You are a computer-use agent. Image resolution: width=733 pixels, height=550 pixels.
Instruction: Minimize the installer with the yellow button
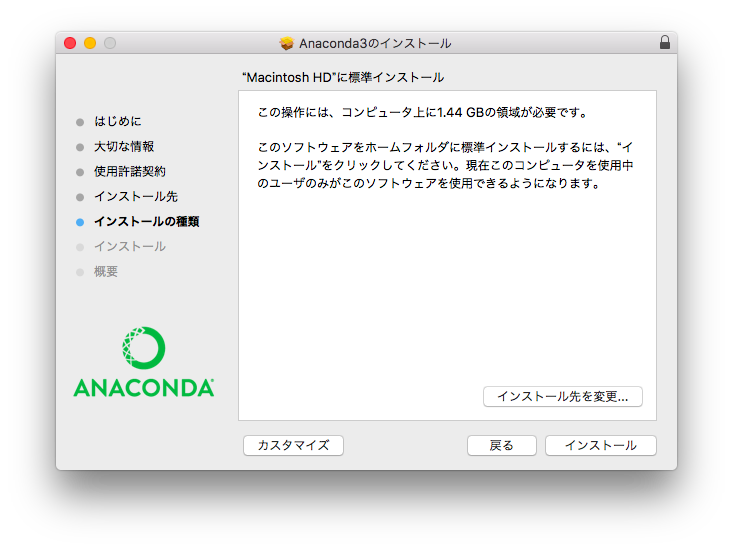click(90, 43)
